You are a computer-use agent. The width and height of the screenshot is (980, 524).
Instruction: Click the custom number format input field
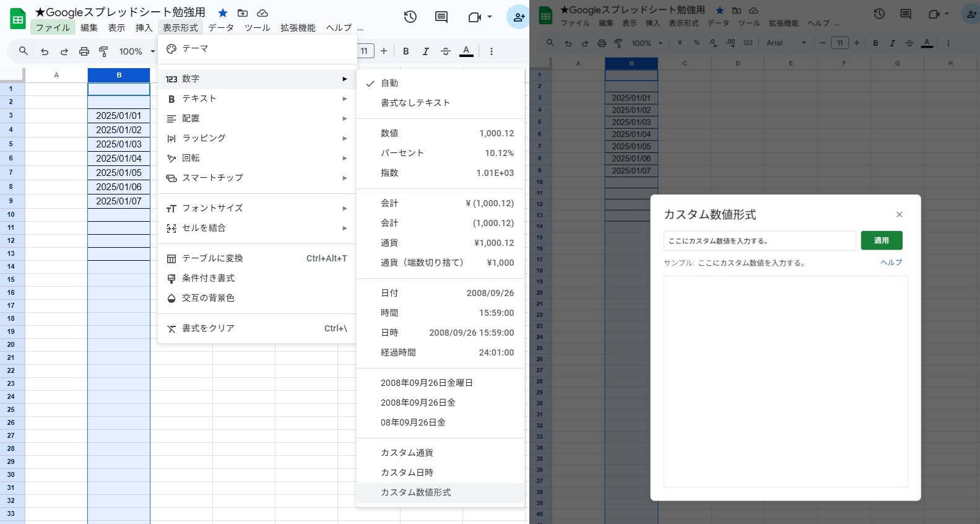[x=759, y=241]
